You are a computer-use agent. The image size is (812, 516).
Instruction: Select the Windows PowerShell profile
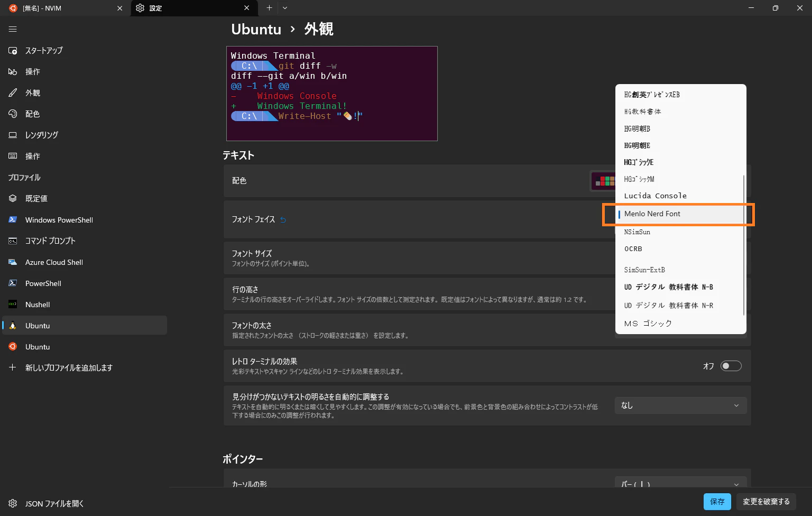pos(85,219)
